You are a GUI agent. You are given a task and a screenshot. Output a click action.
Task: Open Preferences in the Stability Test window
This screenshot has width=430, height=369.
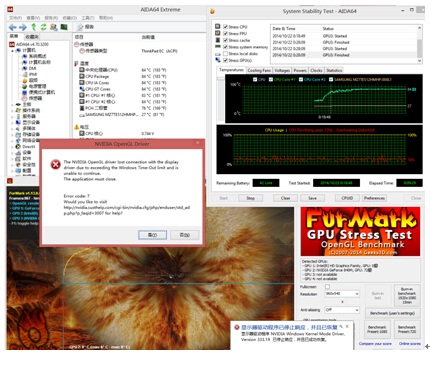(374, 198)
